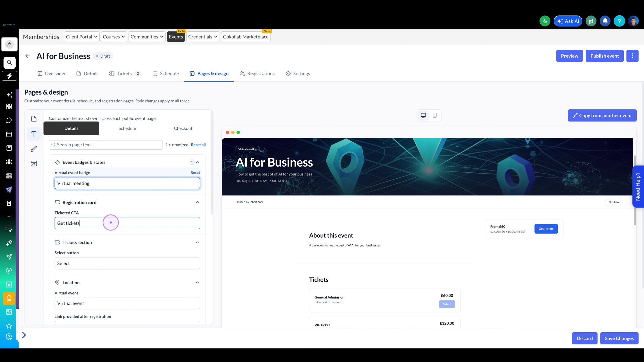The height and width of the screenshot is (362, 644).
Task: Open the contacts notebook icon in sidebar
Action: pyautogui.click(x=9, y=148)
